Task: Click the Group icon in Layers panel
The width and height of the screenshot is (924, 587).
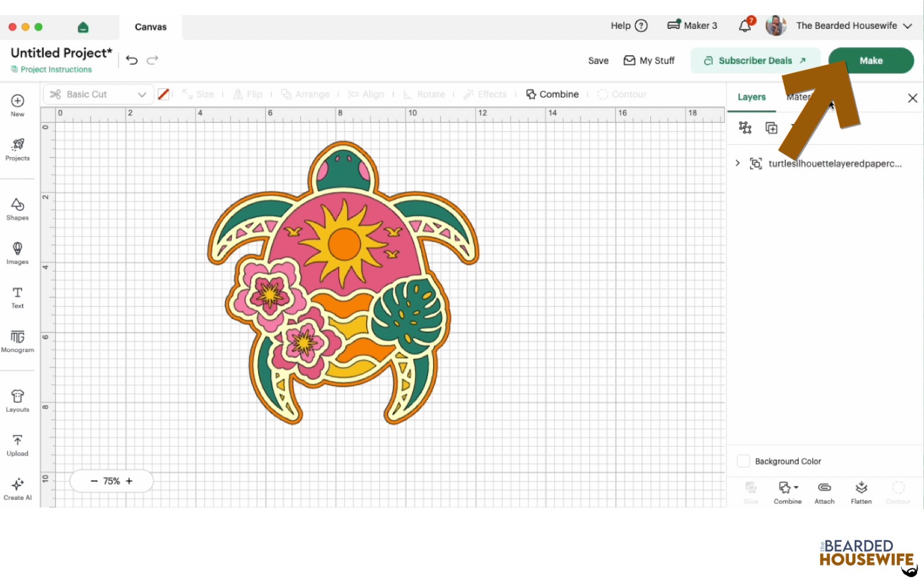Action: pos(745,128)
